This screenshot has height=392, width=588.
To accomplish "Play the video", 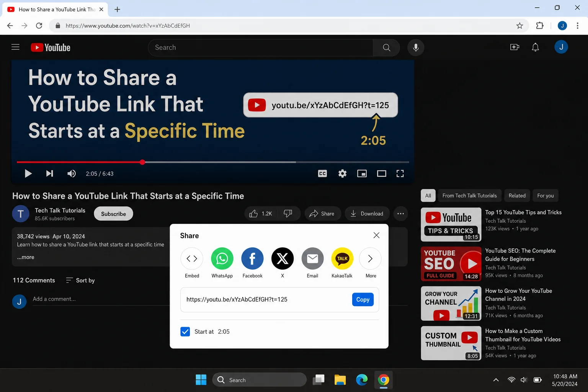I will coord(28,173).
